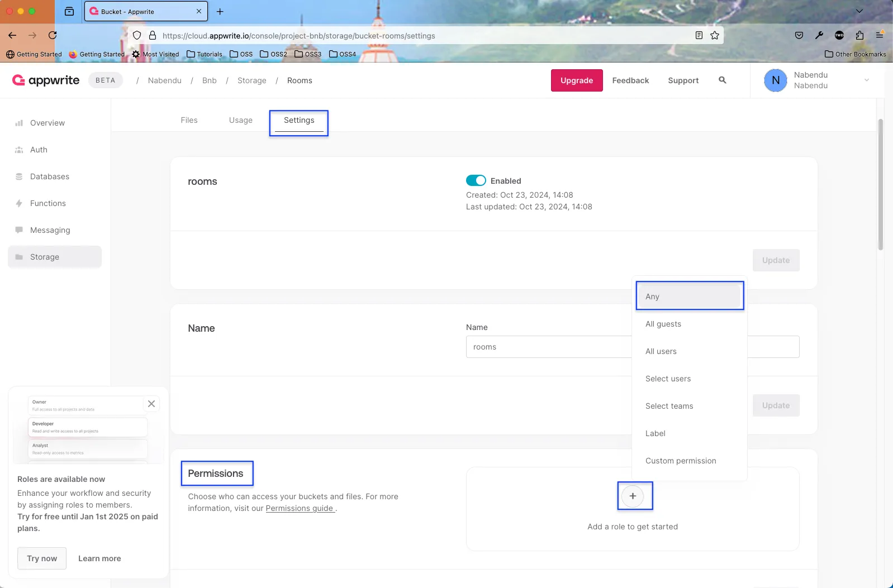
Task: Click the browser address bar
Action: pyautogui.click(x=425, y=35)
